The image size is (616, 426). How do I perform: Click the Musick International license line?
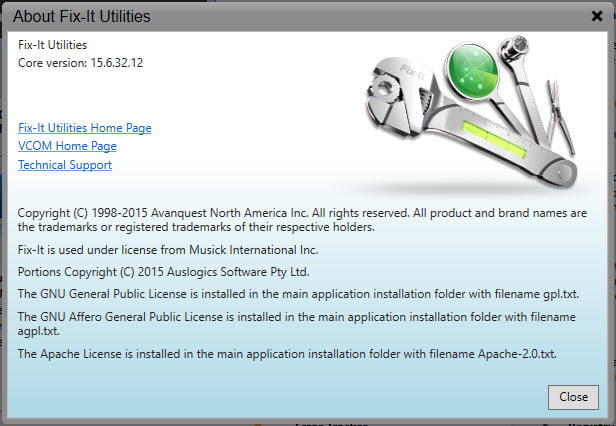168,250
